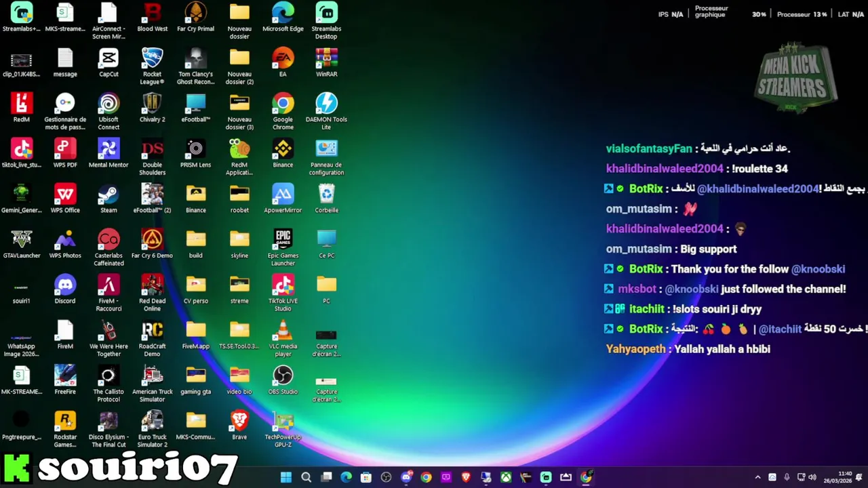Open taskbar volume control
The width and height of the screenshot is (868, 488).
pos(812,477)
